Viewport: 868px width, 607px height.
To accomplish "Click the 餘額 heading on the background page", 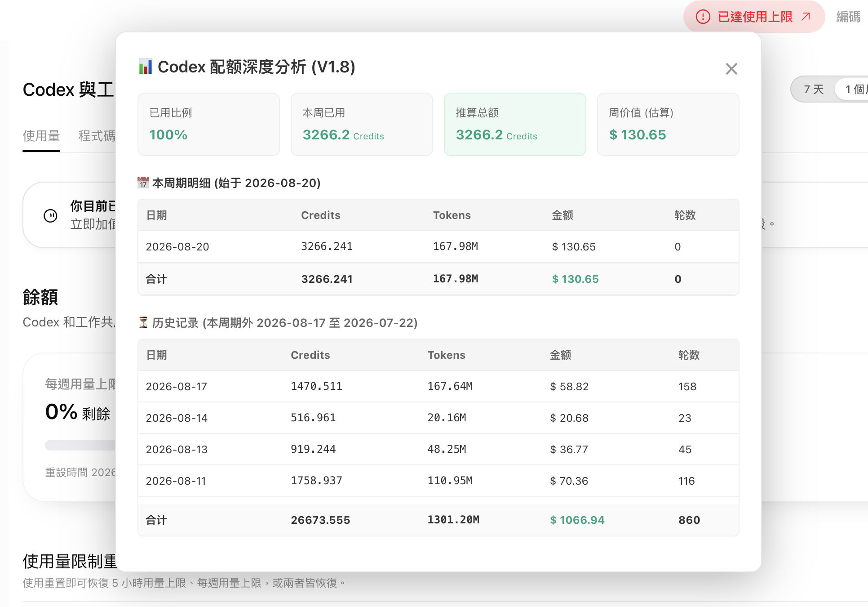I will pos(40,297).
